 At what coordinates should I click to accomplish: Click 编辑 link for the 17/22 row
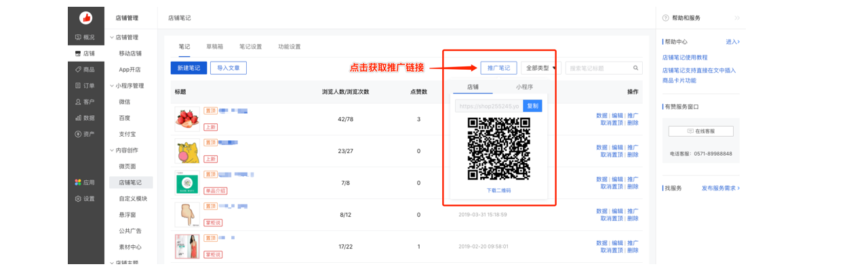[x=617, y=242]
